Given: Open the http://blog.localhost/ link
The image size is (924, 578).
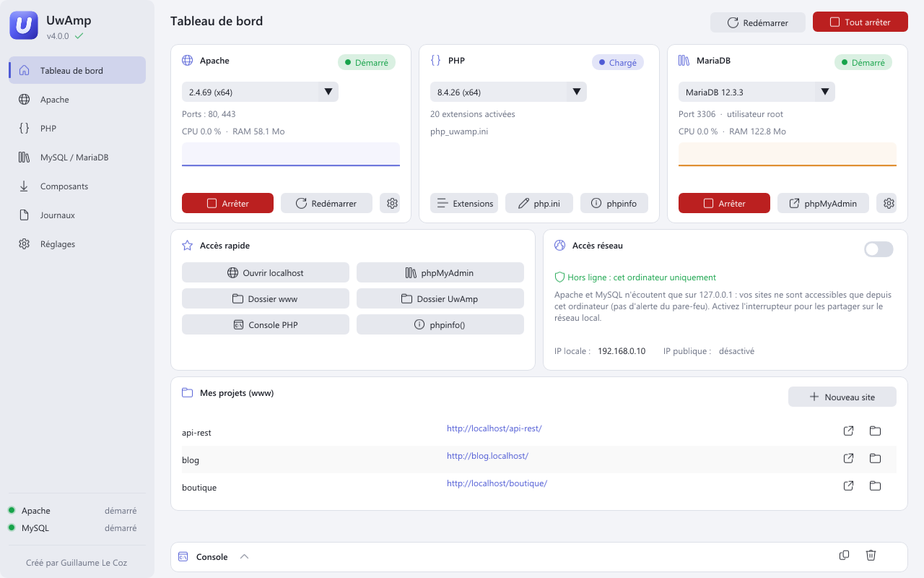Looking at the screenshot, I should (x=487, y=456).
